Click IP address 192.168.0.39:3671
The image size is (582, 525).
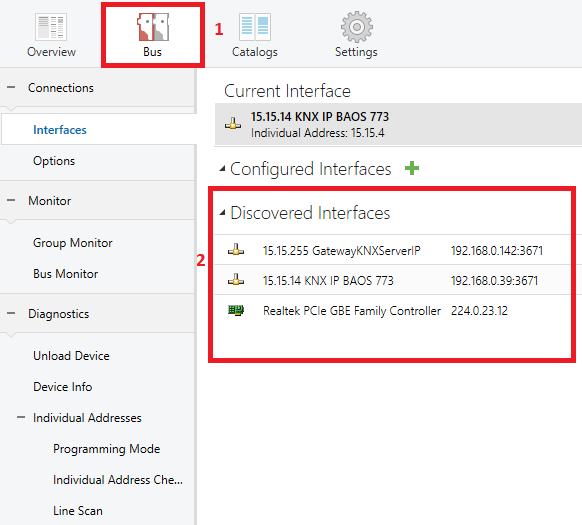[494, 281]
